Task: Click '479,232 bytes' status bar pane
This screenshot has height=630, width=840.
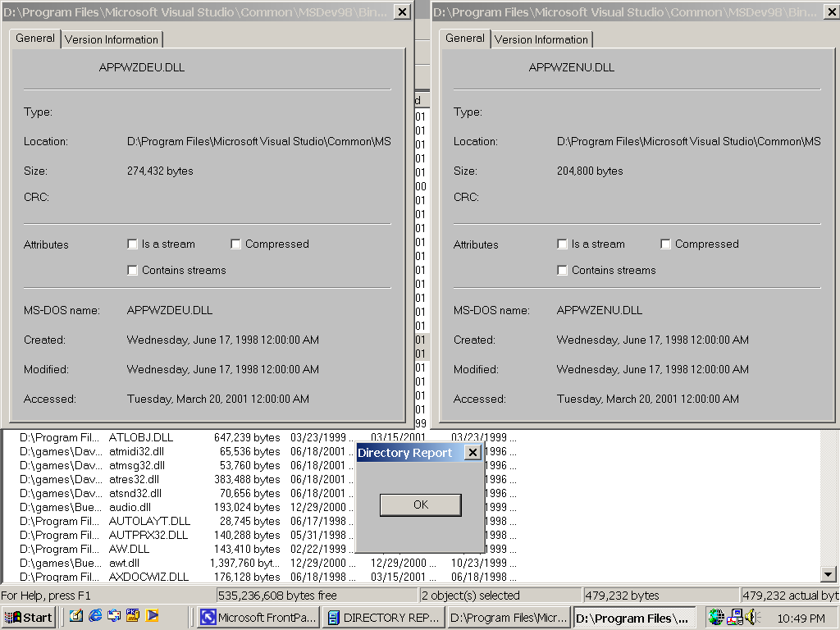Action: (662, 596)
